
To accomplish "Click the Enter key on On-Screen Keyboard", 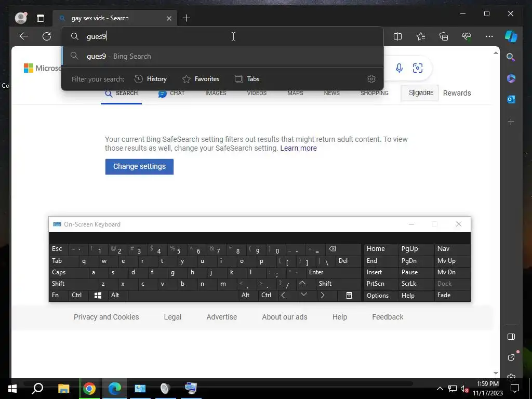I will (333, 272).
